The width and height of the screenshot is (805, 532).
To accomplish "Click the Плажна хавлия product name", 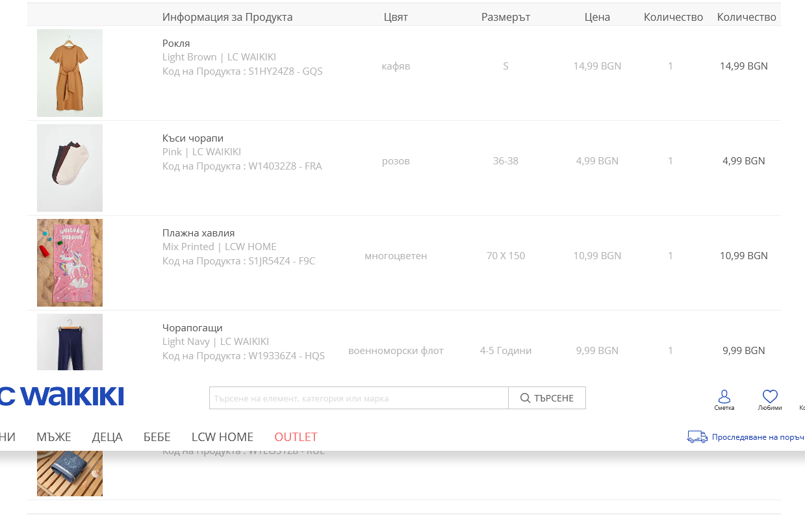I will coord(198,233).
